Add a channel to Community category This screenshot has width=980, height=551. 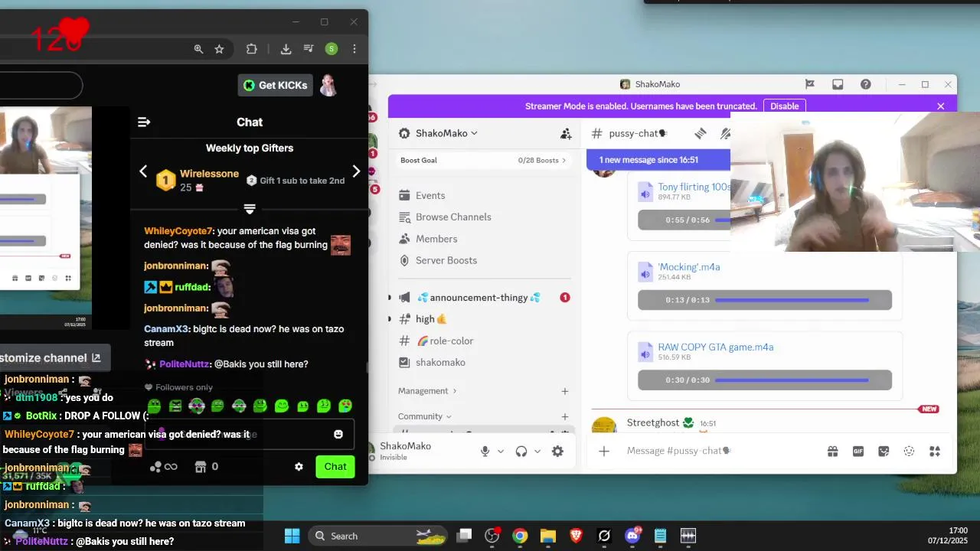pyautogui.click(x=565, y=416)
